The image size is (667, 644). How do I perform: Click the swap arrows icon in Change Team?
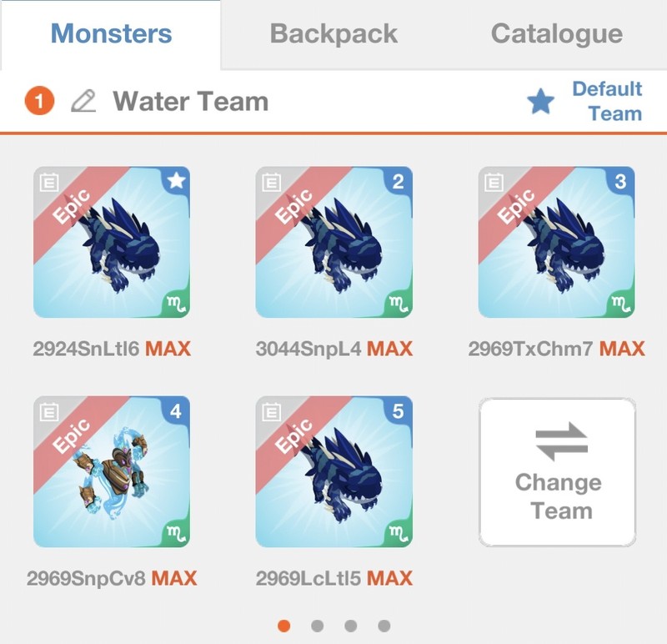click(561, 442)
